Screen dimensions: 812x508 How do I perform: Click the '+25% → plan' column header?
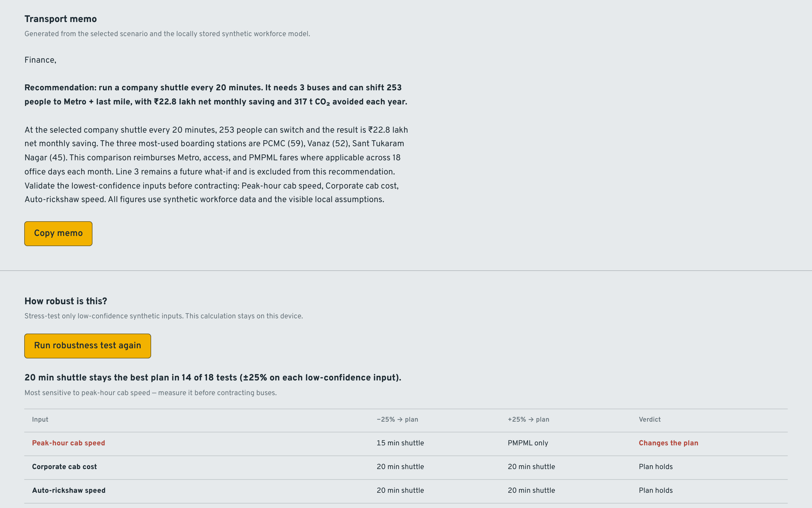coord(528,420)
